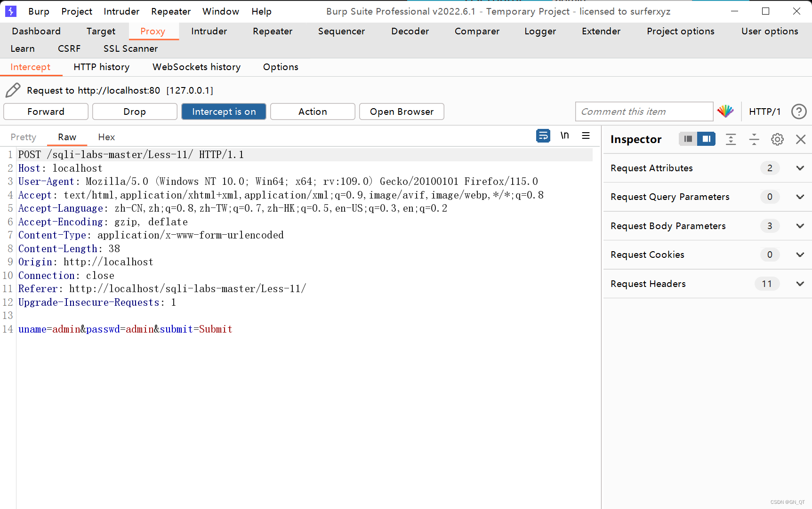
Task: Toggle the Intercept is on button
Action: pos(224,111)
